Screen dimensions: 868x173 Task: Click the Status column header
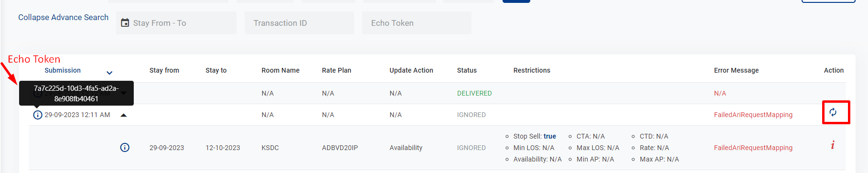pos(467,70)
